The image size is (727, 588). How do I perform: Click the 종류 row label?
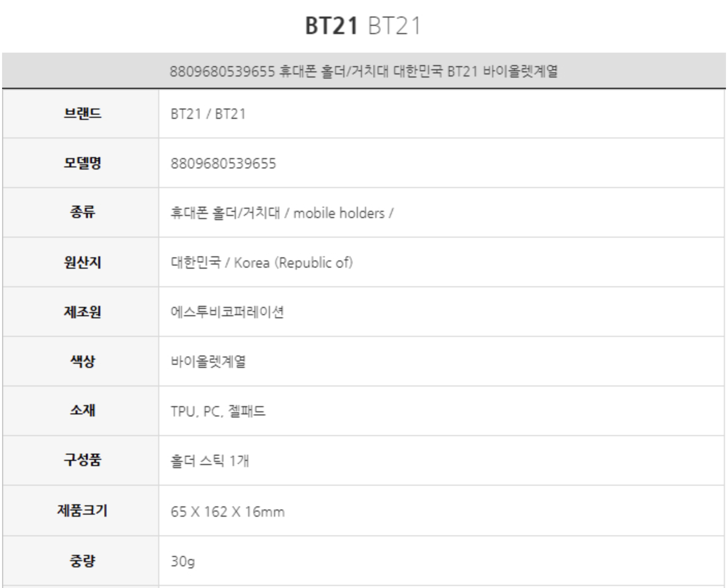pos(82,212)
